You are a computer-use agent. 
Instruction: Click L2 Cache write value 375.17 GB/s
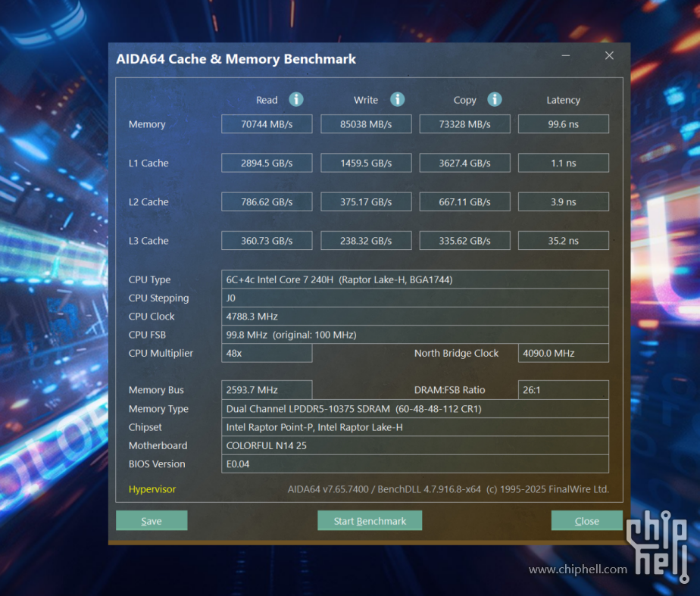tap(366, 201)
